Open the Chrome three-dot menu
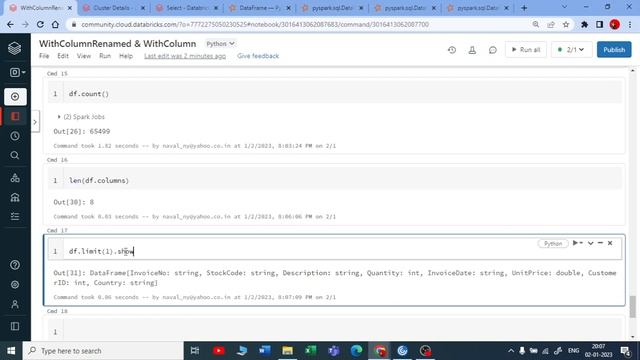This screenshot has height=360, width=640. (x=630, y=24)
